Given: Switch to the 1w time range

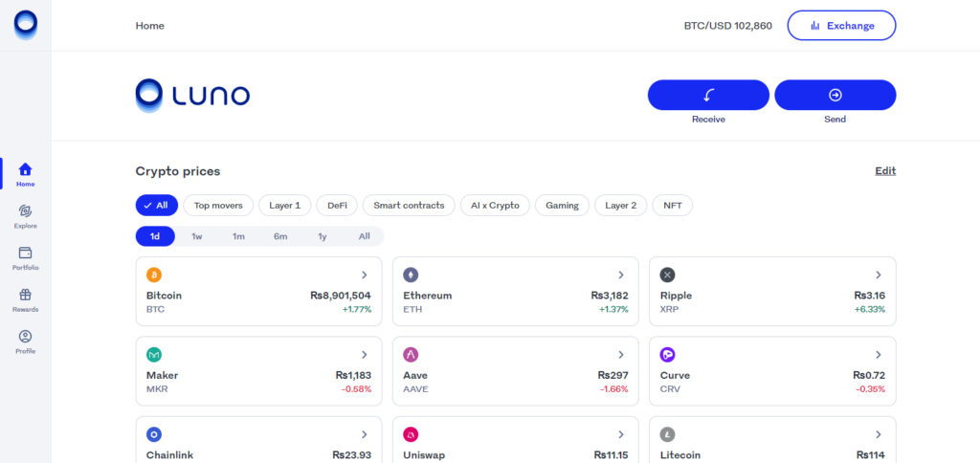Looking at the screenshot, I should coord(197,236).
